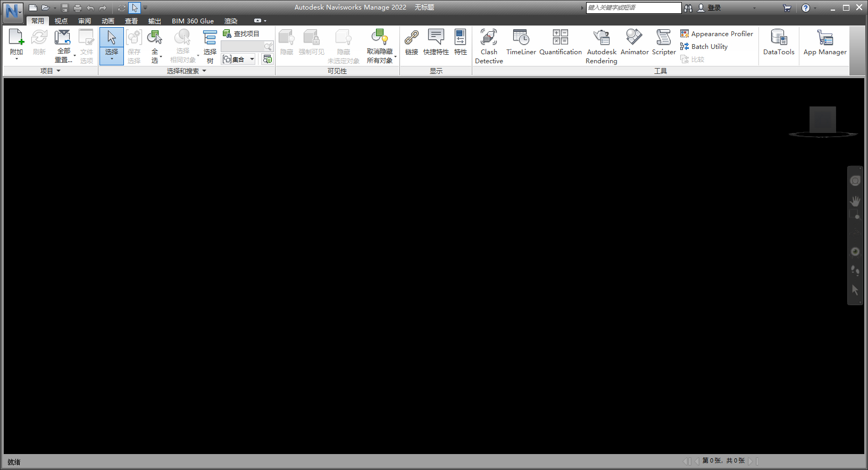The image size is (868, 470).
Task: Switch to the BIM 360 Glue tab
Action: point(193,21)
